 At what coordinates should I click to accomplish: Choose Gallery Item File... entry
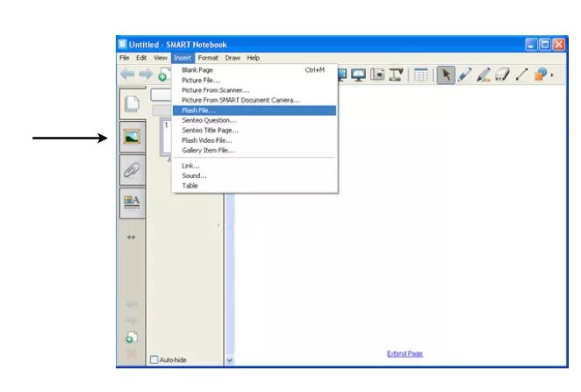click(x=255, y=150)
